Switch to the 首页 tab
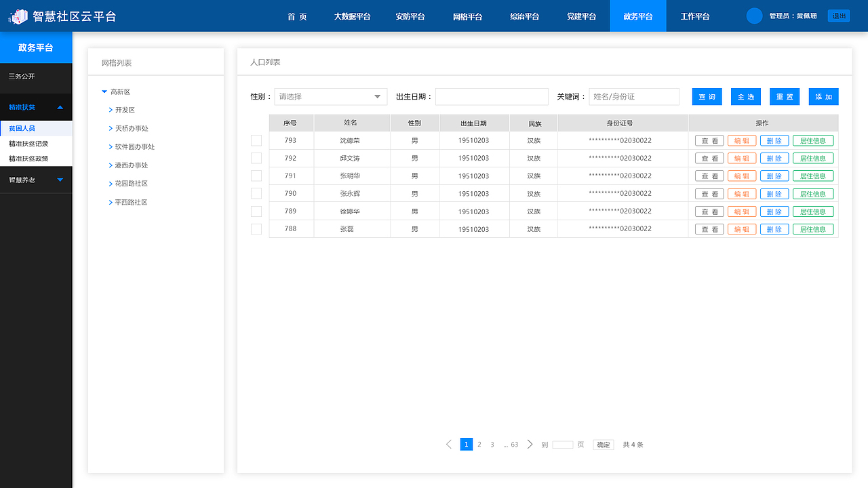This screenshot has height=488, width=868. (296, 16)
